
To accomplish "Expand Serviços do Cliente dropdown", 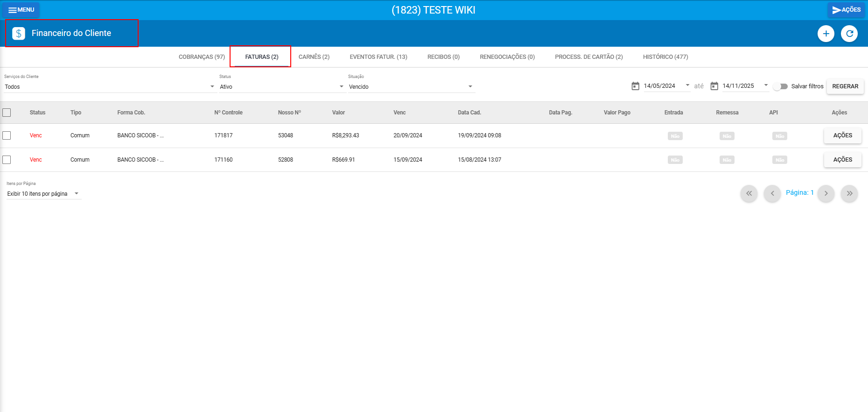I will coord(110,87).
